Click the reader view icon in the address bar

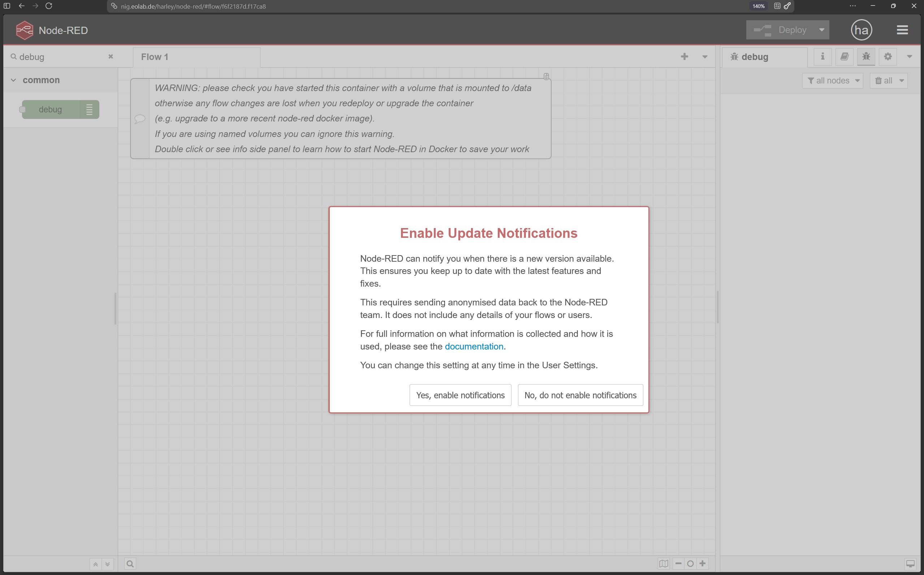pyautogui.click(x=777, y=6)
